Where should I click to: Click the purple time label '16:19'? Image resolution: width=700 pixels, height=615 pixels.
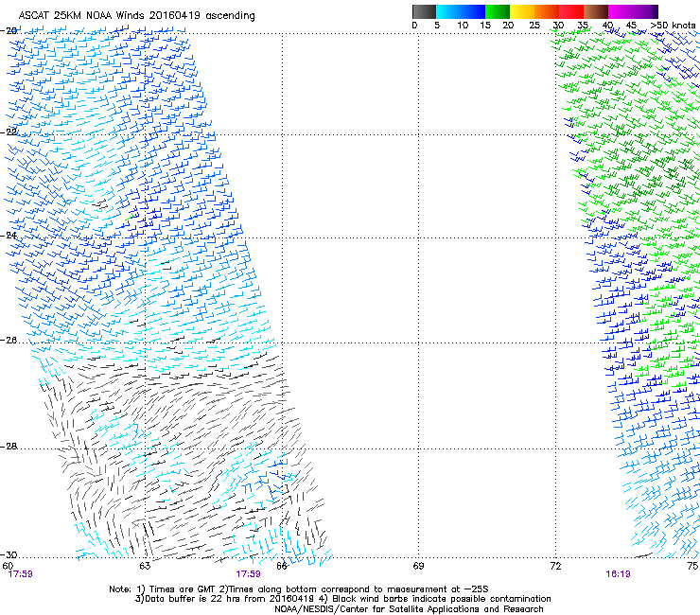click(x=618, y=574)
